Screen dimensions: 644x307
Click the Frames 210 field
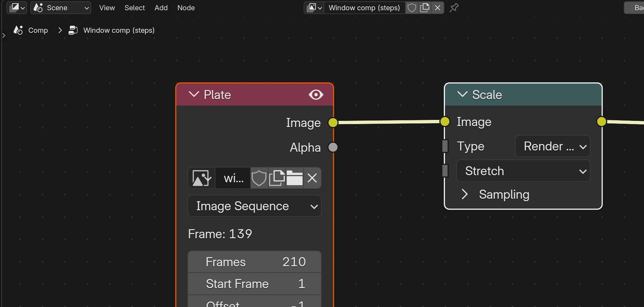click(x=255, y=262)
